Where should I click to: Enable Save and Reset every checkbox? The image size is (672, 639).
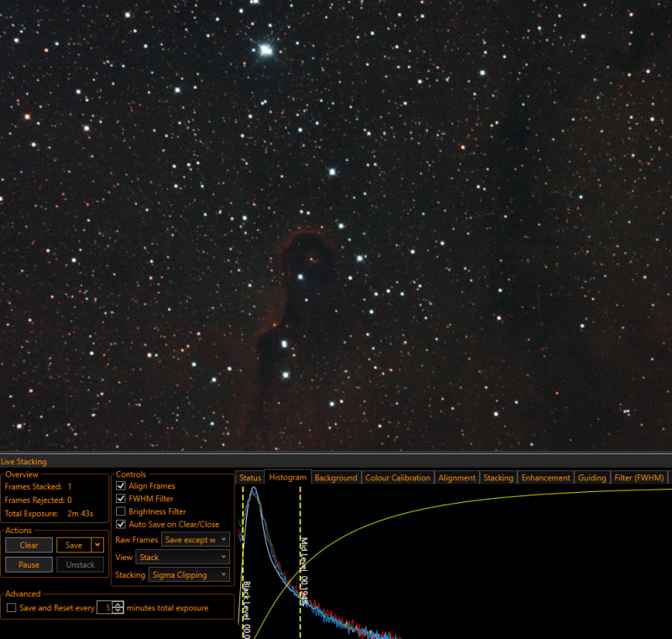(12, 608)
